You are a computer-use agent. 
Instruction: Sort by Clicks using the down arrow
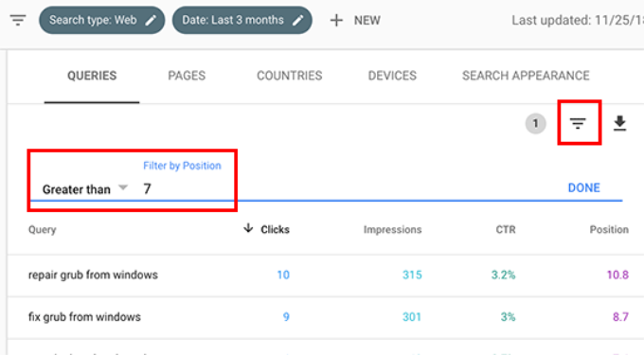[248, 228]
